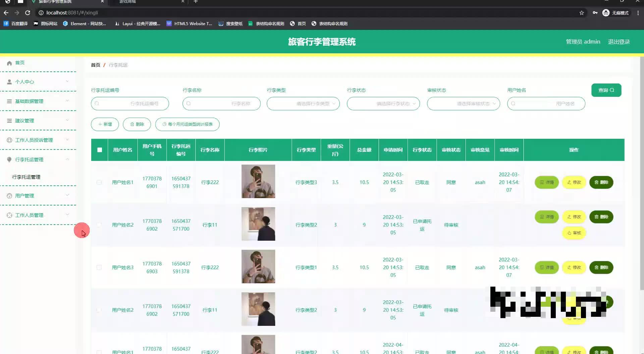This screenshot has width=644, height=354.
Task: Select the 工作人员投诉管理 sidebar icon
Action: click(9, 140)
